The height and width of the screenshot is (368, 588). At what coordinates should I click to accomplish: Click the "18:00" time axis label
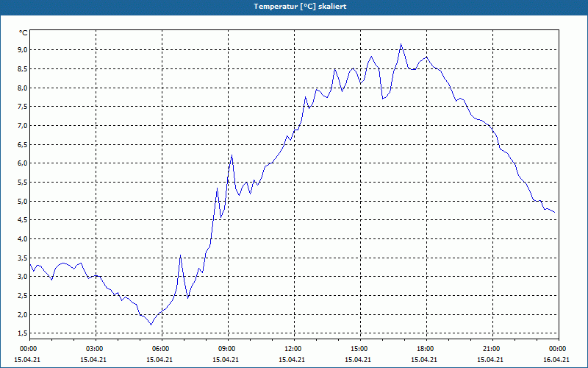426,349
